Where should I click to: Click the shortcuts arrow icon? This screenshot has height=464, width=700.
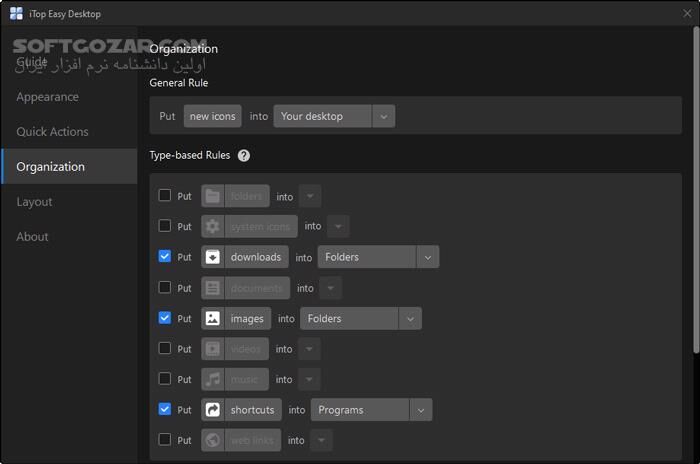(x=213, y=410)
